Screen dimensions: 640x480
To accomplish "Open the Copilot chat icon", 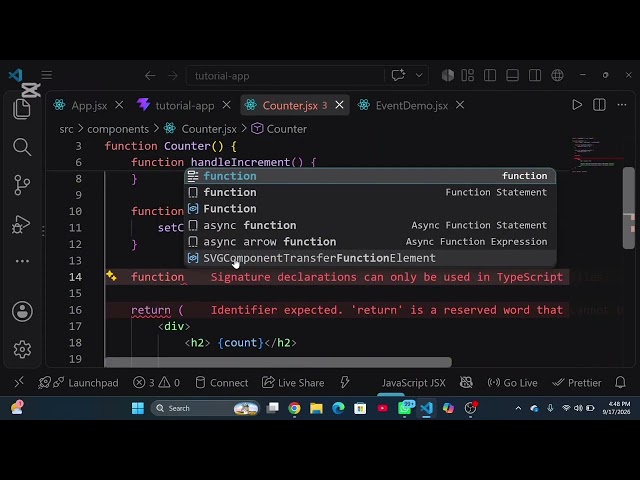I will (398, 76).
